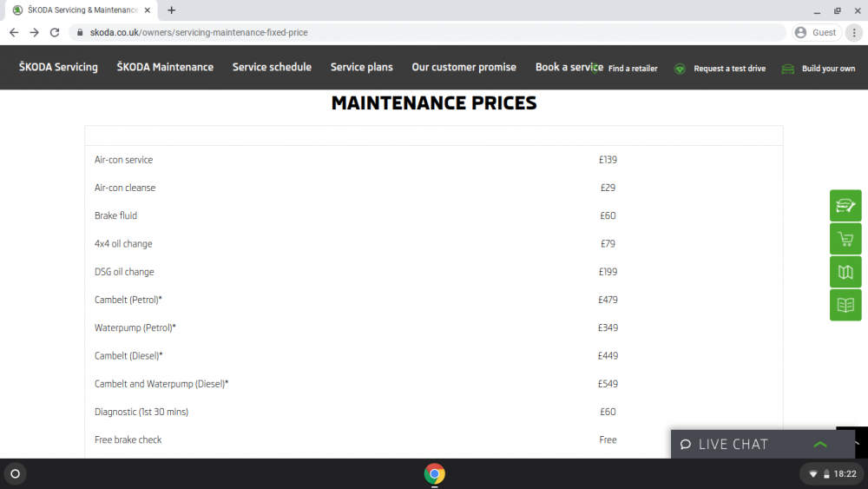Click the £29 price value

click(x=608, y=188)
